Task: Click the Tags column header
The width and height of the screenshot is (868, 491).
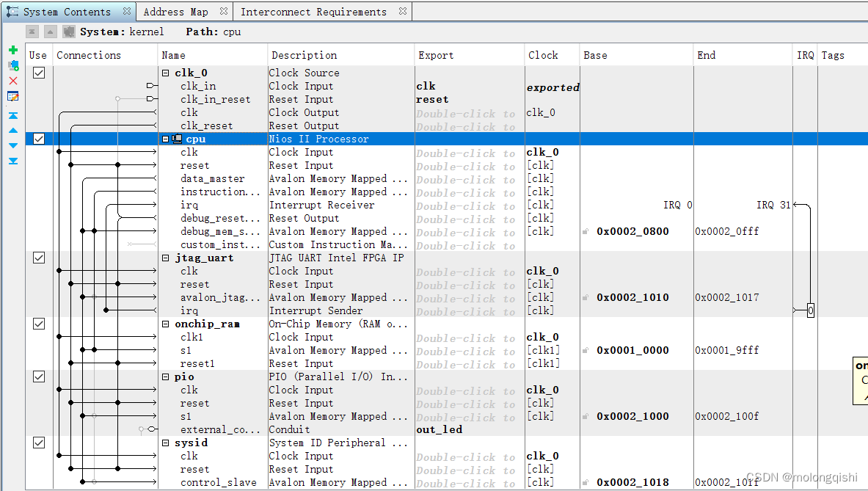Action: pyautogui.click(x=842, y=55)
